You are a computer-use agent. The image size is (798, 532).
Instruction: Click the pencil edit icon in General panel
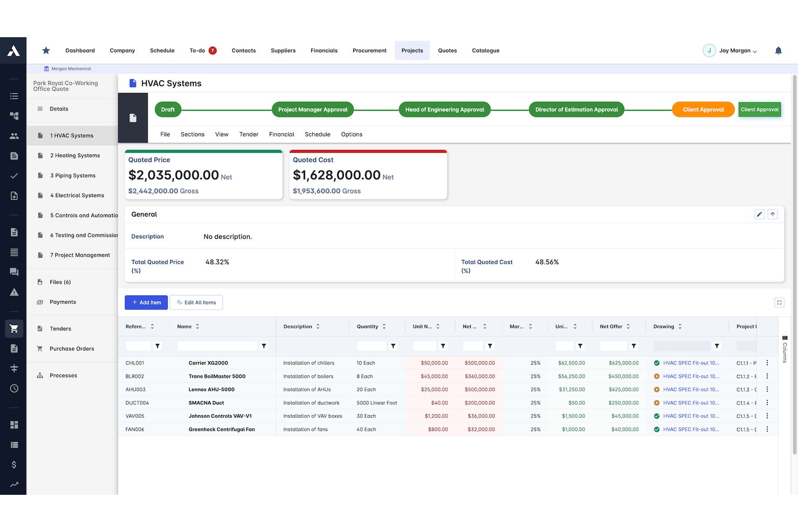click(759, 214)
